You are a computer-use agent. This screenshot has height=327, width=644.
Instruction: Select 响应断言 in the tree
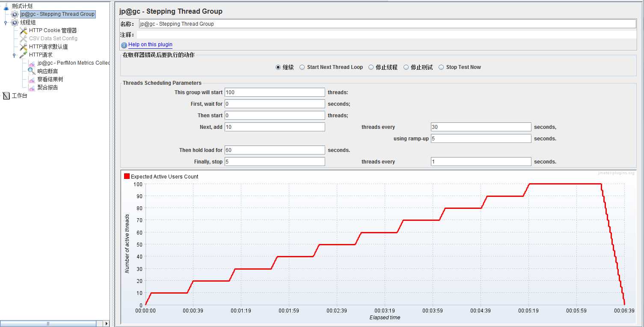[47, 71]
